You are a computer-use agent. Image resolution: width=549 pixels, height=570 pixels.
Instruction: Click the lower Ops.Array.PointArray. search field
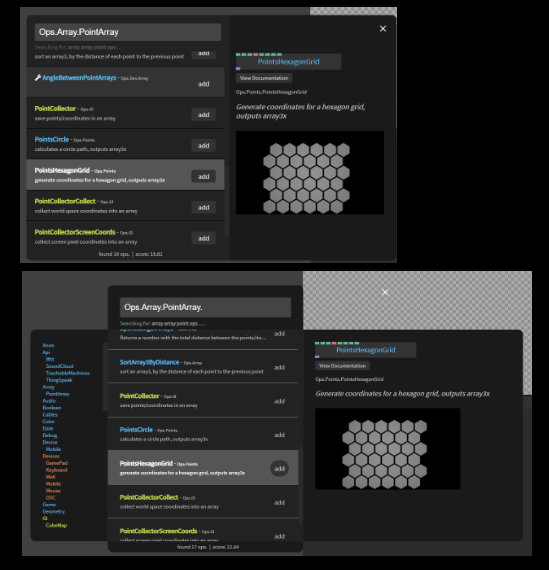click(x=205, y=307)
